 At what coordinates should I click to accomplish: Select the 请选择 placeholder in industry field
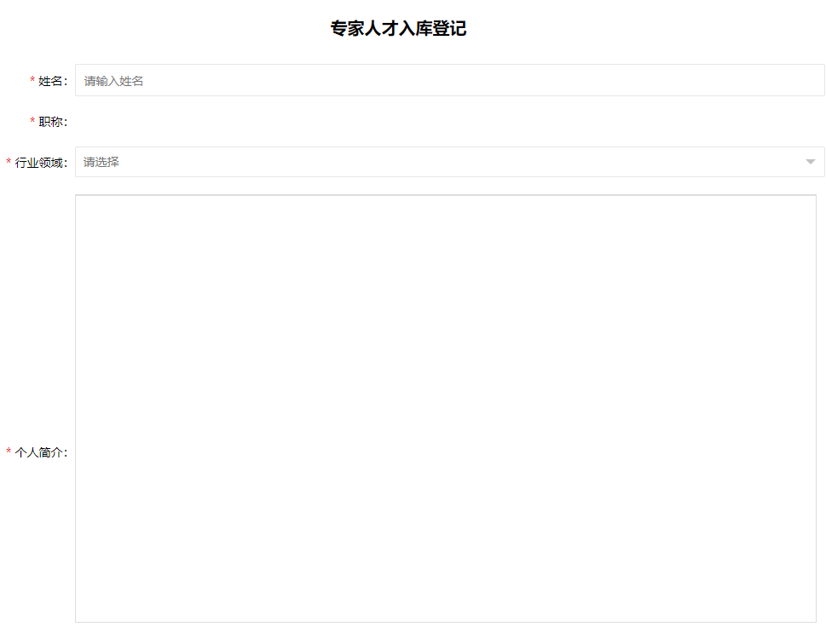coord(101,162)
